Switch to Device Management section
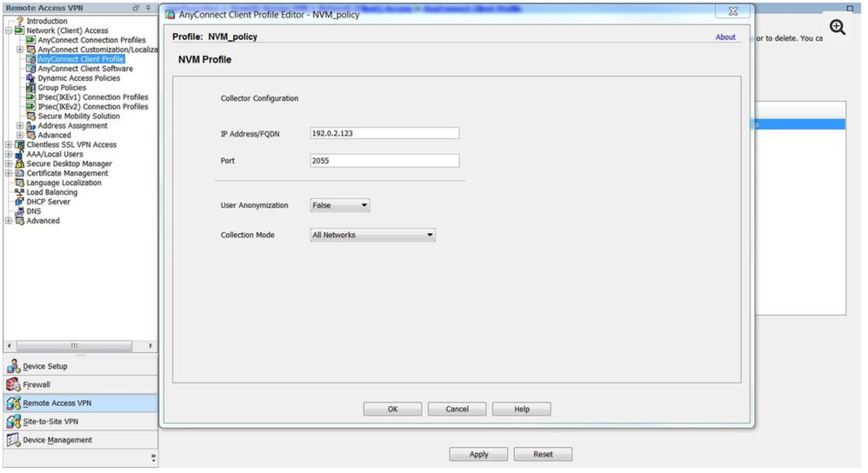Image resolution: width=868 pixels, height=473 pixels. click(81, 440)
